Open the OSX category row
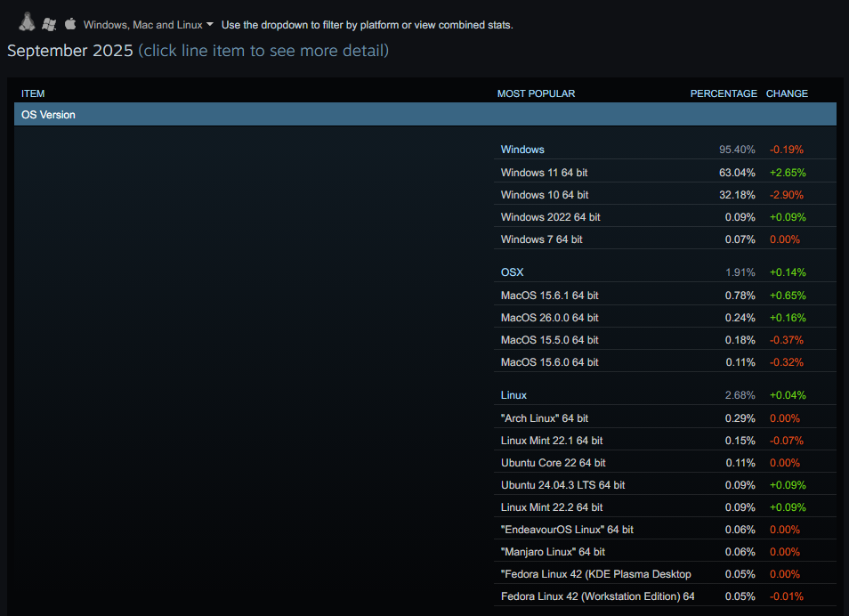This screenshot has width=849, height=616. click(665, 272)
